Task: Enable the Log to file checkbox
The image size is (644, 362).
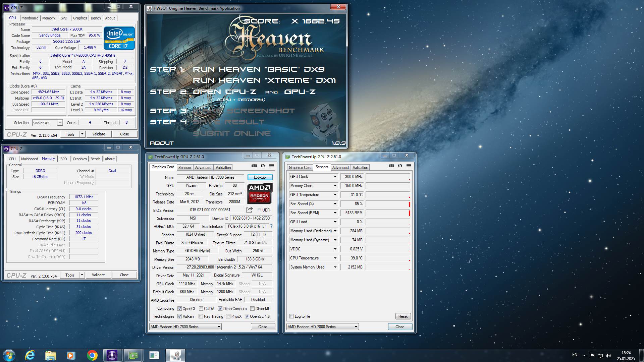Action: click(x=291, y=316)
